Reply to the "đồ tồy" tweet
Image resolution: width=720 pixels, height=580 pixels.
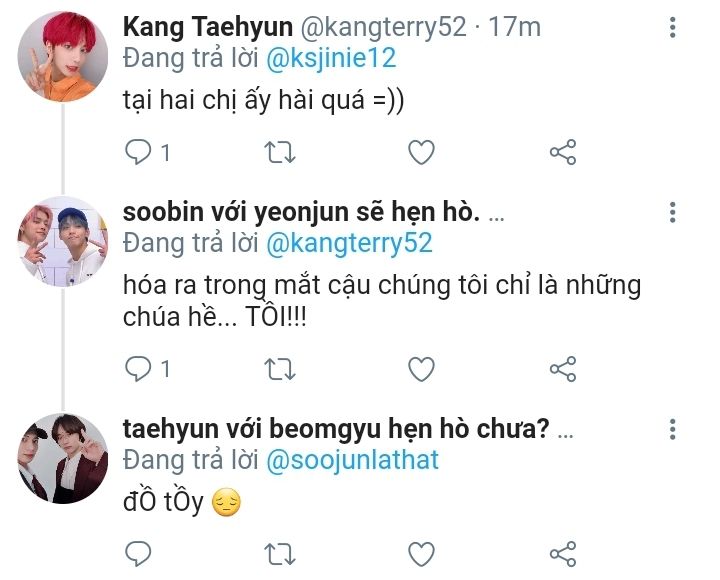point(138,553)
